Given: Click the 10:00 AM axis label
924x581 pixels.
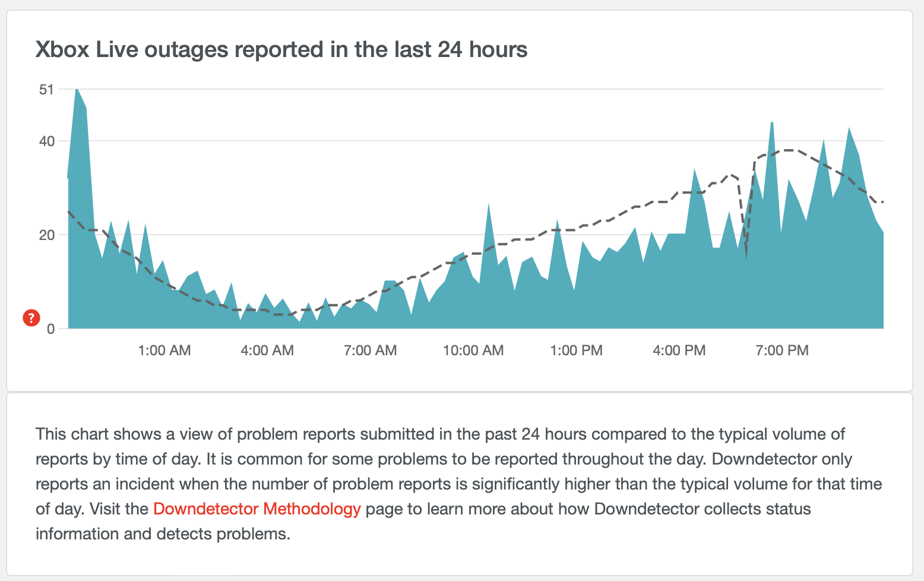Looking at the screenshot, I should (473, 351).
